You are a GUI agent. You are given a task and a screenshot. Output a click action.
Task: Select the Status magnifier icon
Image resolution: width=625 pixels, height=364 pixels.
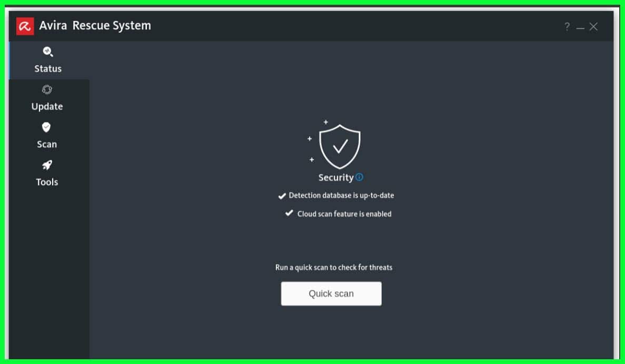(48, 52)
